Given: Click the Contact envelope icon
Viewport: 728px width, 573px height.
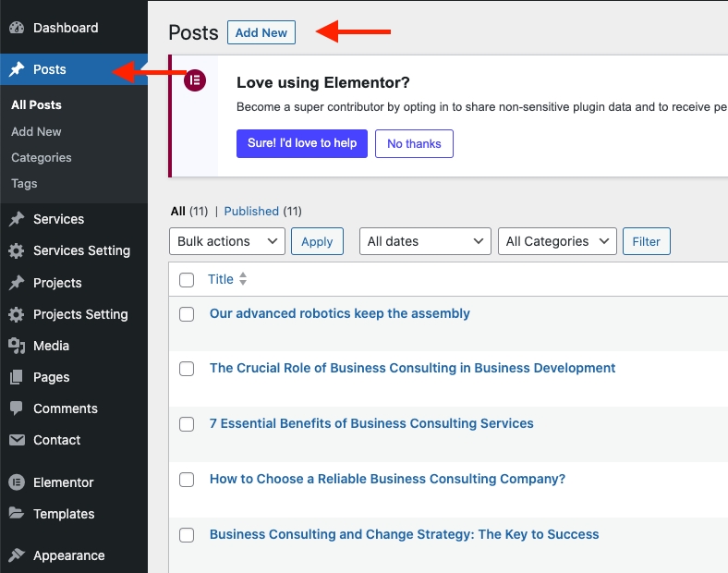Looking at the screenshot, I should [x=16, y=440].
